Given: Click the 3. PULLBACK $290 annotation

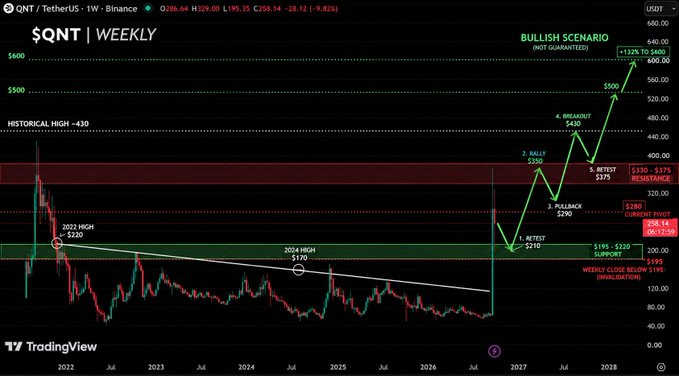Looking at the screenshot, I should 565,210.
